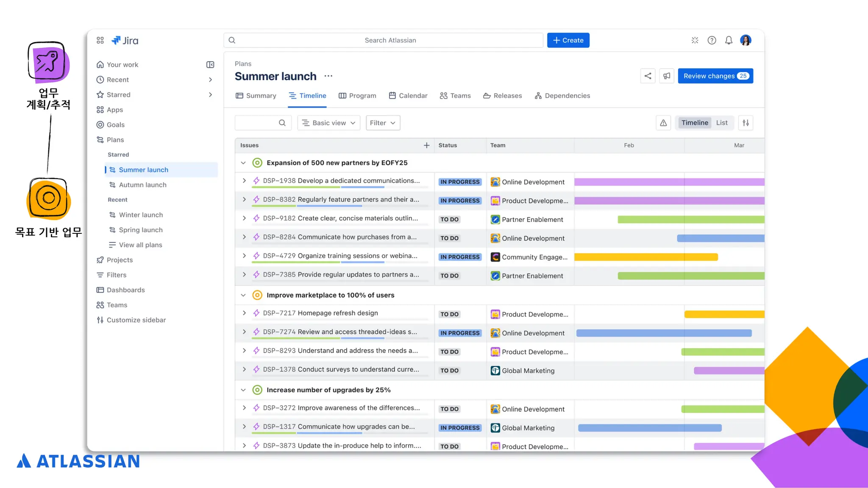
Task: Open the Filter dropdown
Action: tap(382, 123)
